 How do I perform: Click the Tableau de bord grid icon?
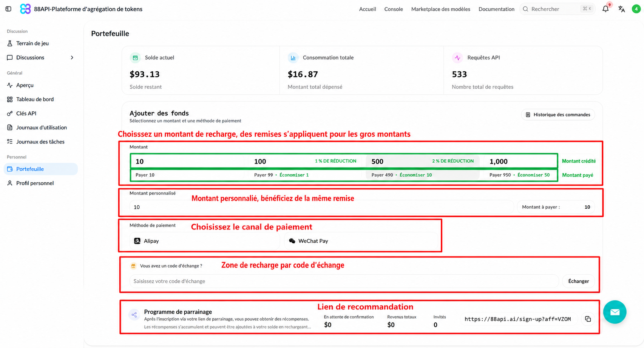[x=10, y=99]
